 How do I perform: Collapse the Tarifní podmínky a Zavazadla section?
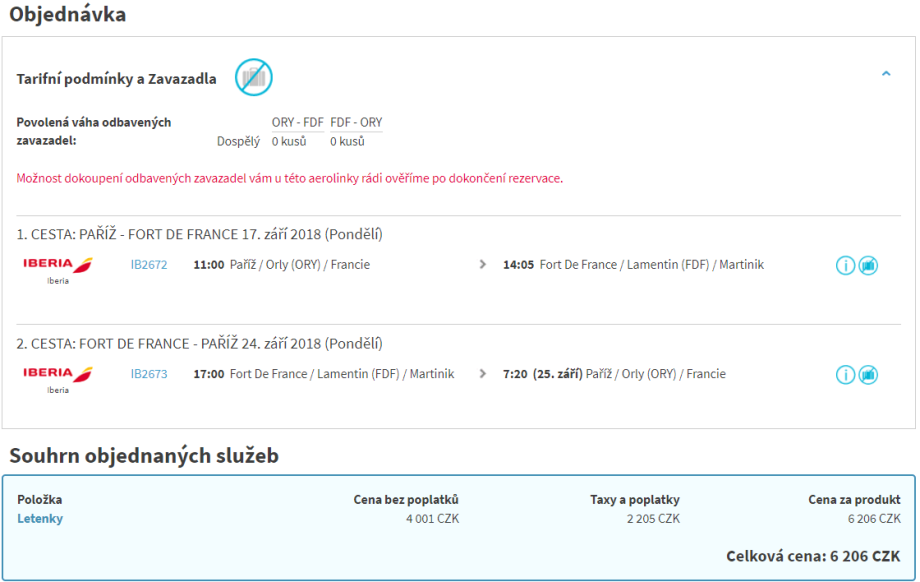click(x=885, y=74)
